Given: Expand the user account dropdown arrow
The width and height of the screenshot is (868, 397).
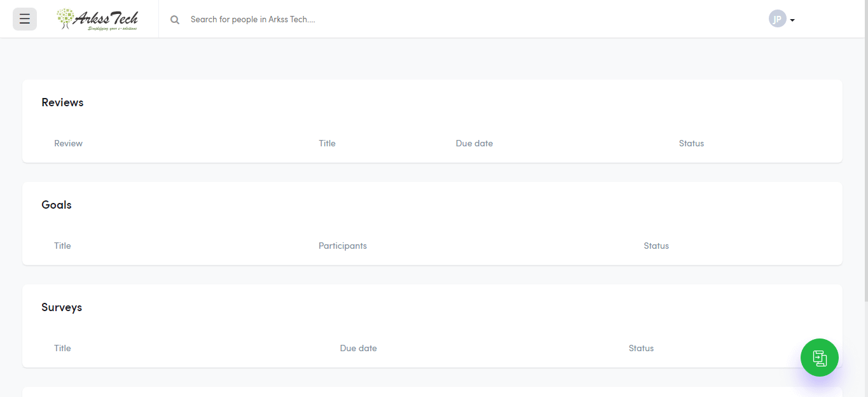Looking at the screenshot, I should (x=792, y=20).
